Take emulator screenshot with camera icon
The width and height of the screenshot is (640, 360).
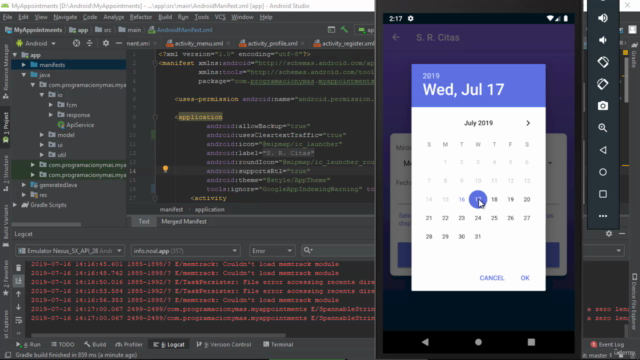point(603,106)
